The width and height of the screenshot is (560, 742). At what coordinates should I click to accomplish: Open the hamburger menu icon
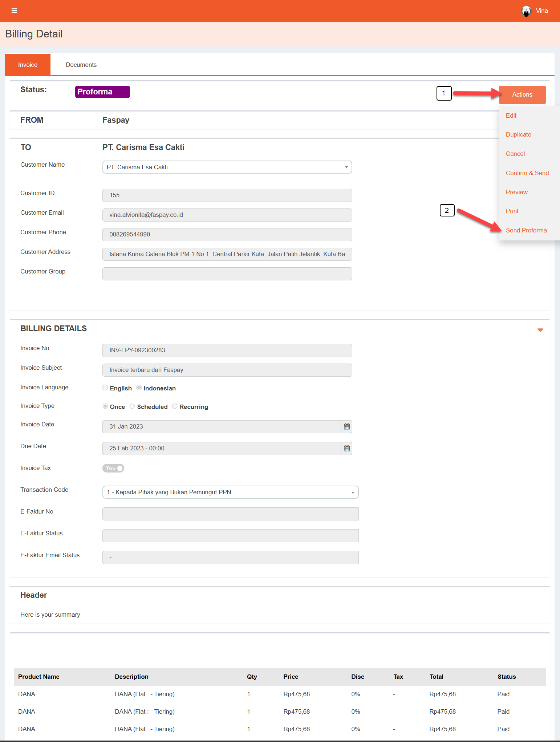[14, 11]
